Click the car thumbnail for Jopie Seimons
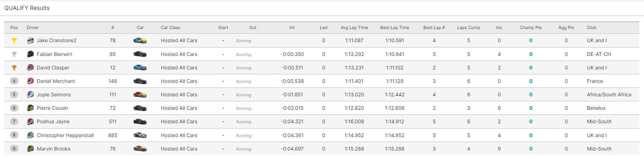 (x=140, y=95)
